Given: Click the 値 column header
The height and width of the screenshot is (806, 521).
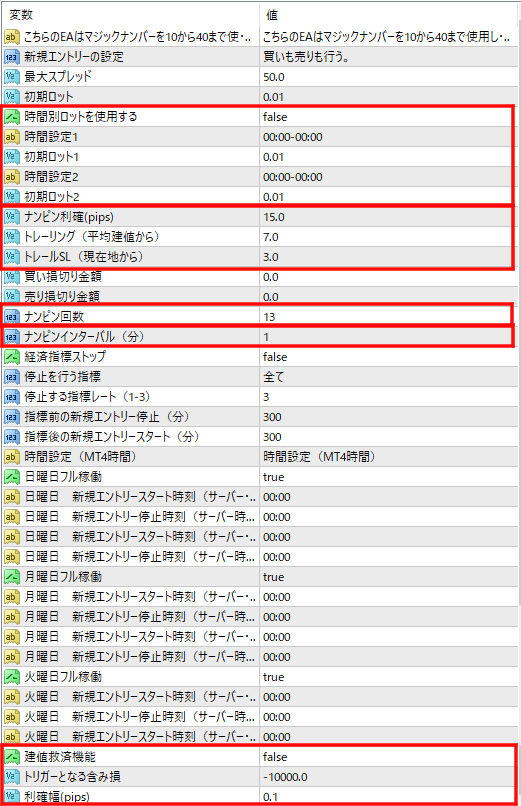Looking at the screenshot, I should pos(272,15).
